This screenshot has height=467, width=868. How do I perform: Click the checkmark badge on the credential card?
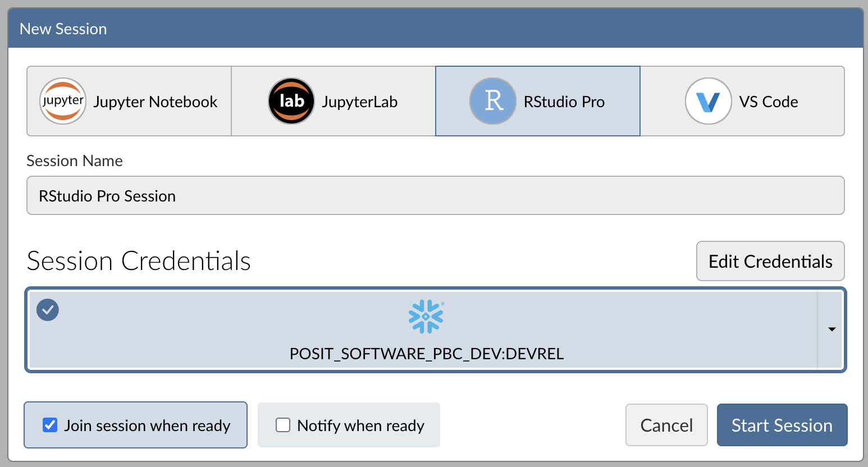[48, 309]
